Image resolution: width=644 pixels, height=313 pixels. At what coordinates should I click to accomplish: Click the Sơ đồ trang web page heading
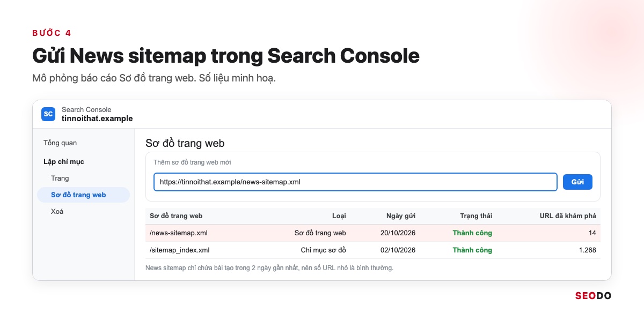[x=185, y=143]
